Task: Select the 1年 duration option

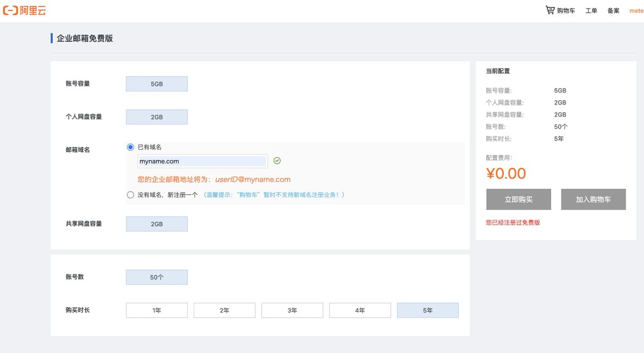Action: click(x=156, y=310)
